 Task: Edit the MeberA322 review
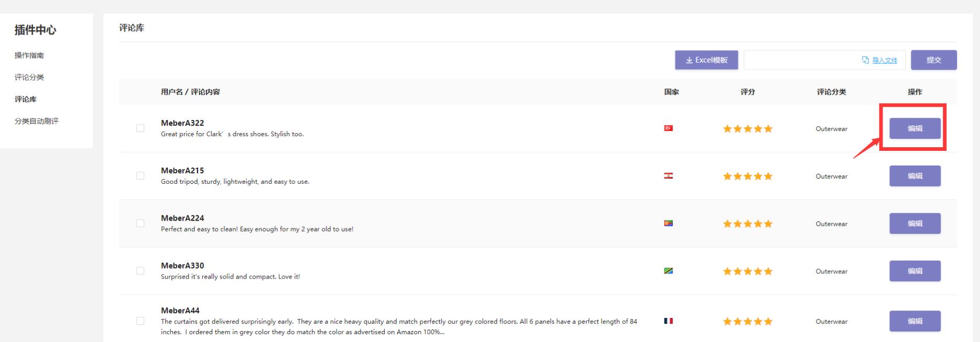(x=914, y=128)
